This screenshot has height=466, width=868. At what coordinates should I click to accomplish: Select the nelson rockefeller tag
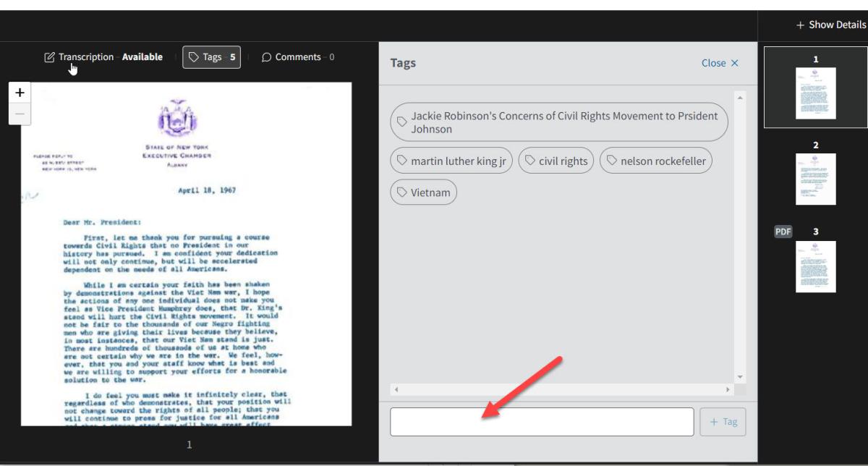[x=655, y=161]
